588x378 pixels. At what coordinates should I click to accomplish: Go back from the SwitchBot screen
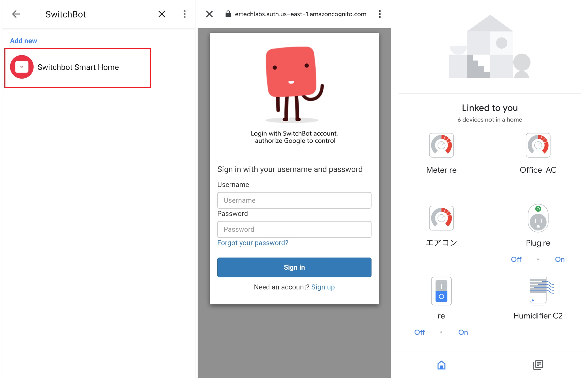tap(16, 14)
